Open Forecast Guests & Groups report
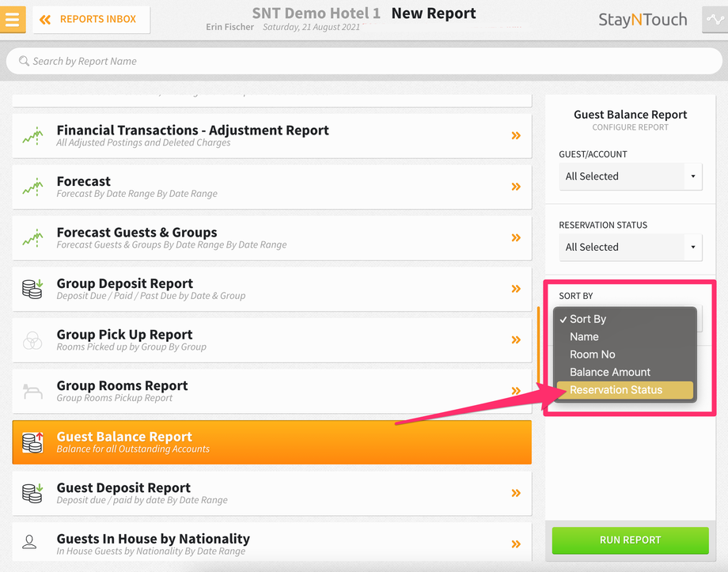The image size is (728, 572). [x=271, y=237]
